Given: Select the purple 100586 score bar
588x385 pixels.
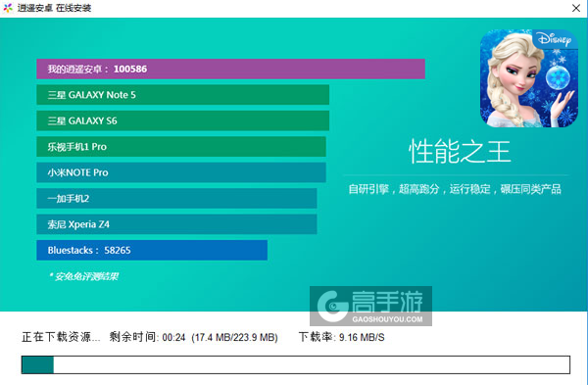Looking at the screenshot, I should [230, 69].
